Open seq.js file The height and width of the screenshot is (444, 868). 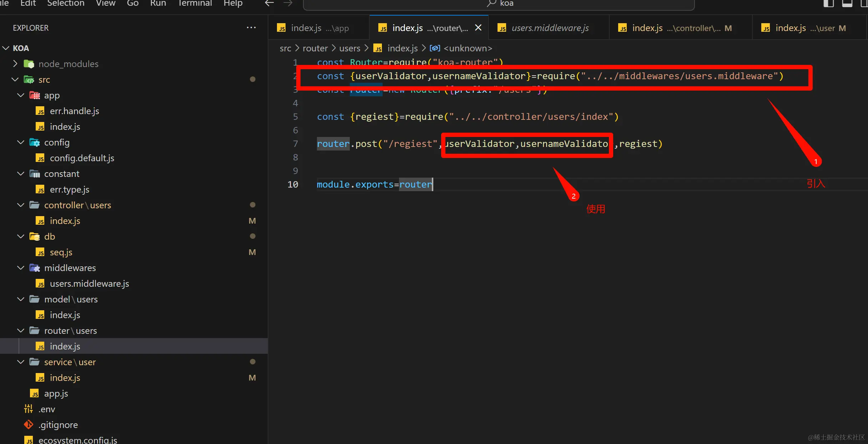134,252
